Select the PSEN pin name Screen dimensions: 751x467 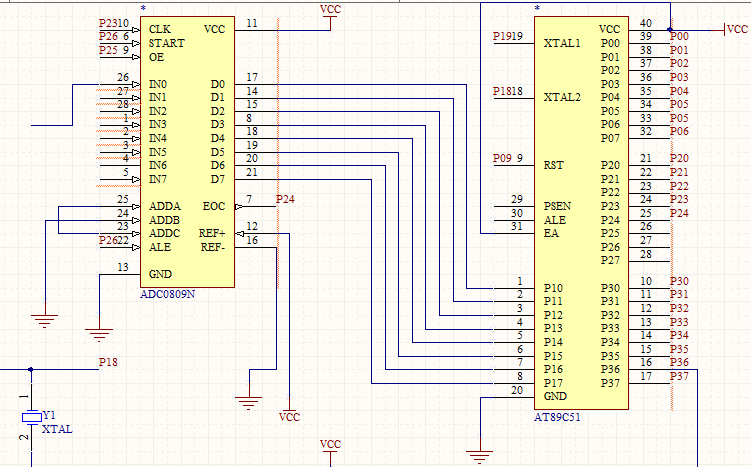pos(557,206)
